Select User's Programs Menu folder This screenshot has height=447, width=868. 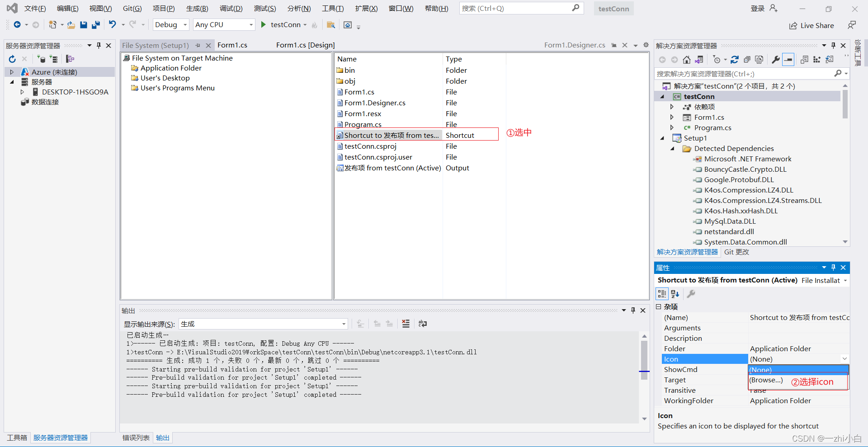(x=178, y=88)
